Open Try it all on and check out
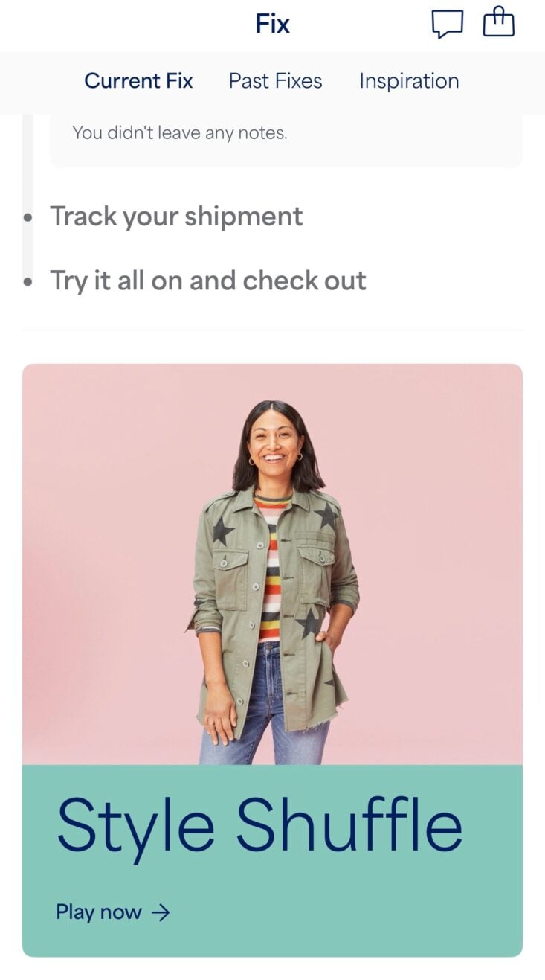This screenshot has height=980, width=545. coord(208,281)
